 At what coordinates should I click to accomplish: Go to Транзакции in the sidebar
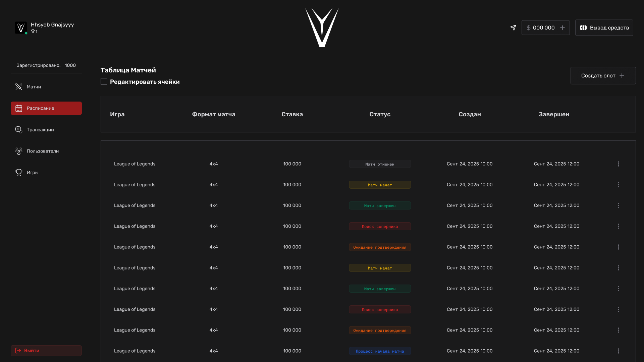coord(46,130)
